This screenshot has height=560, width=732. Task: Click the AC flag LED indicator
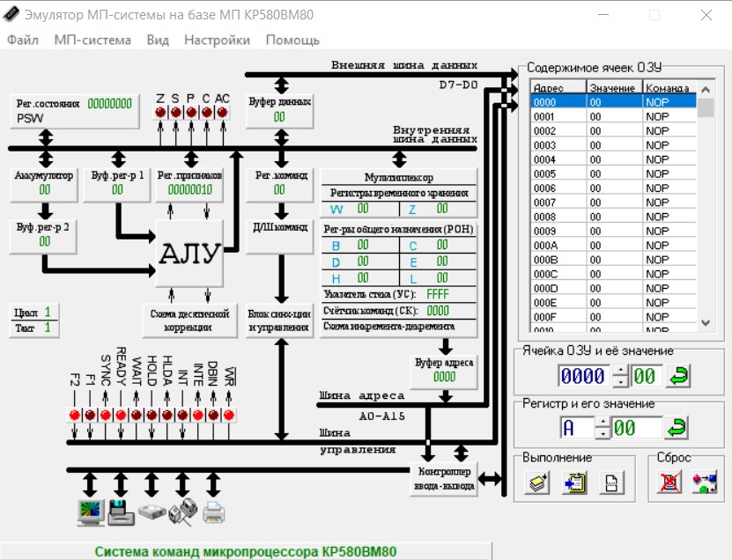(x=222, y=112)
